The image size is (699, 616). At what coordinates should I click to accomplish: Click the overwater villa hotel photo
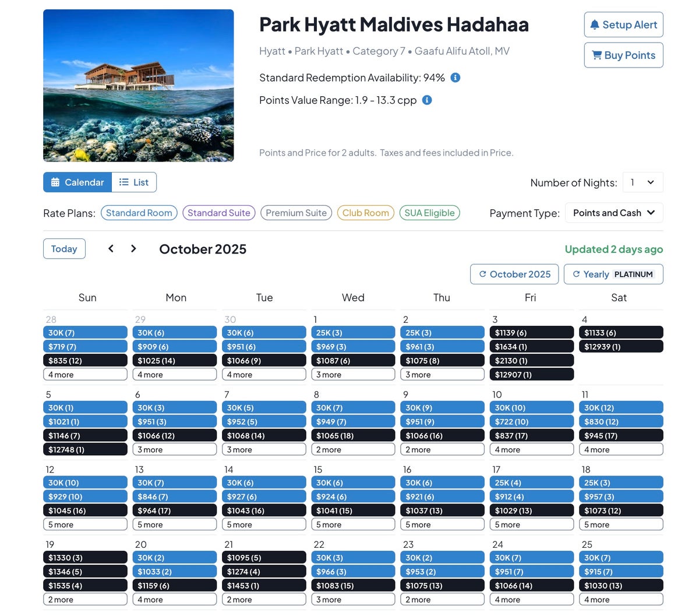click(x=139, y=86)
